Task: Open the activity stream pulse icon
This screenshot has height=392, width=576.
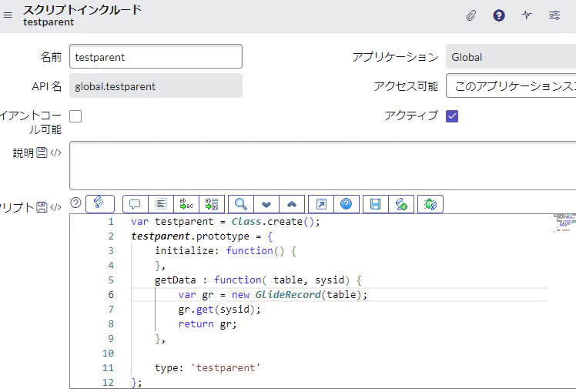Action: pyautogui.click(x=527, y=15)
